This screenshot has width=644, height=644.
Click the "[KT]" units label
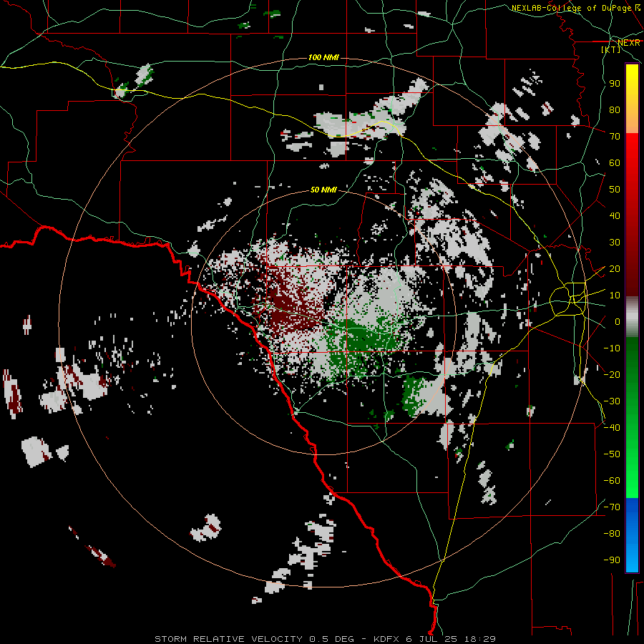pos(611,49)
